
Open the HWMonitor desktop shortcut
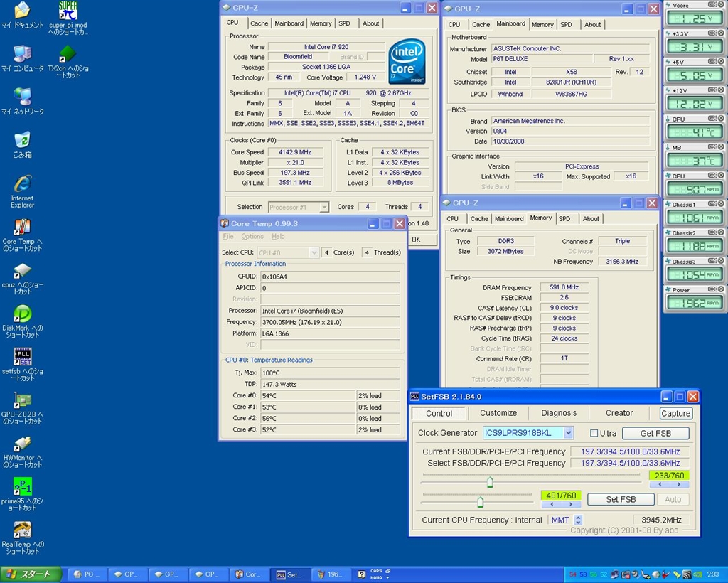(x=22, y=444)
